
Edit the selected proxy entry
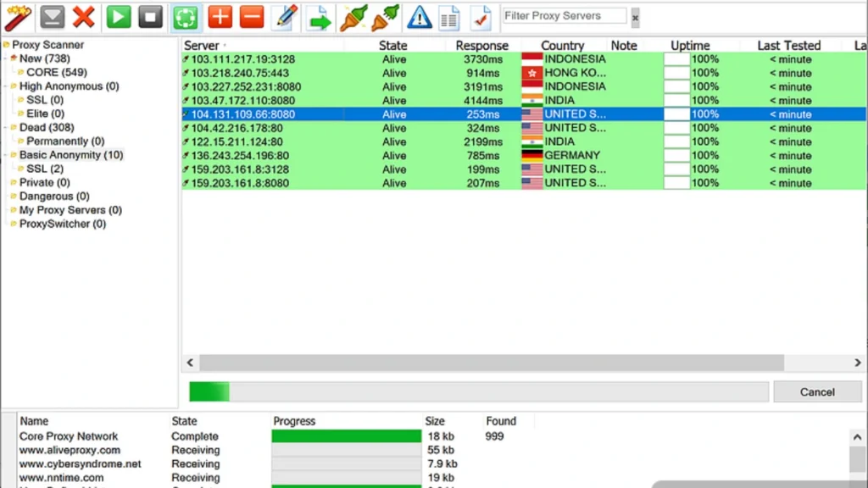(285, 16)
